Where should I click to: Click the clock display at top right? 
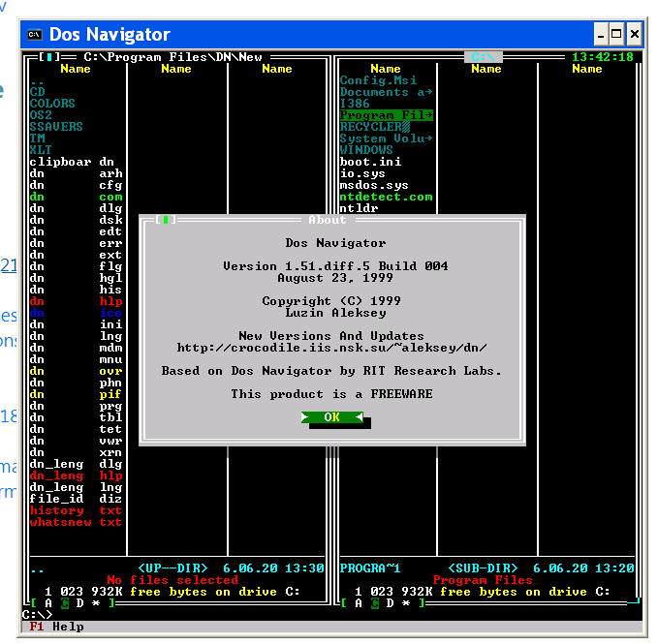click(603, 57)
